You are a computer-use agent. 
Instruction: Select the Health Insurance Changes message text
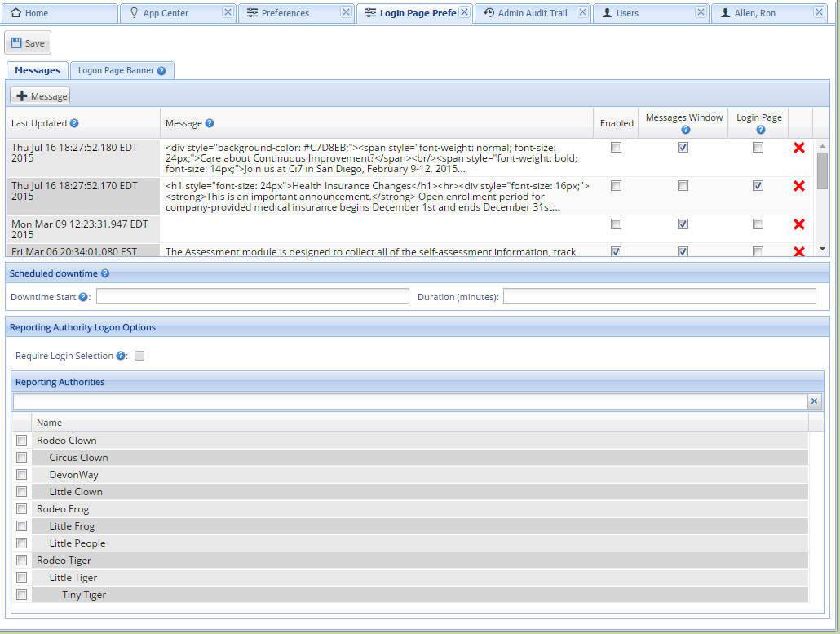coord(377,197)
